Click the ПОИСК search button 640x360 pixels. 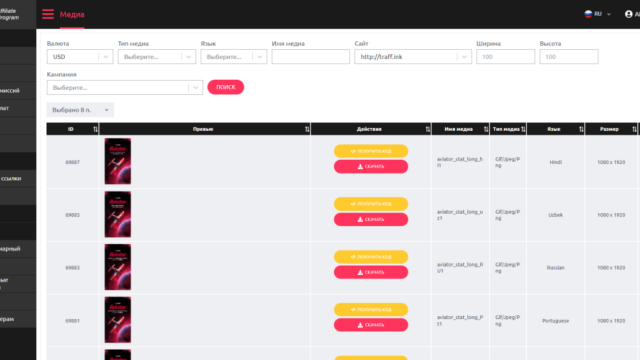point(226,87)
